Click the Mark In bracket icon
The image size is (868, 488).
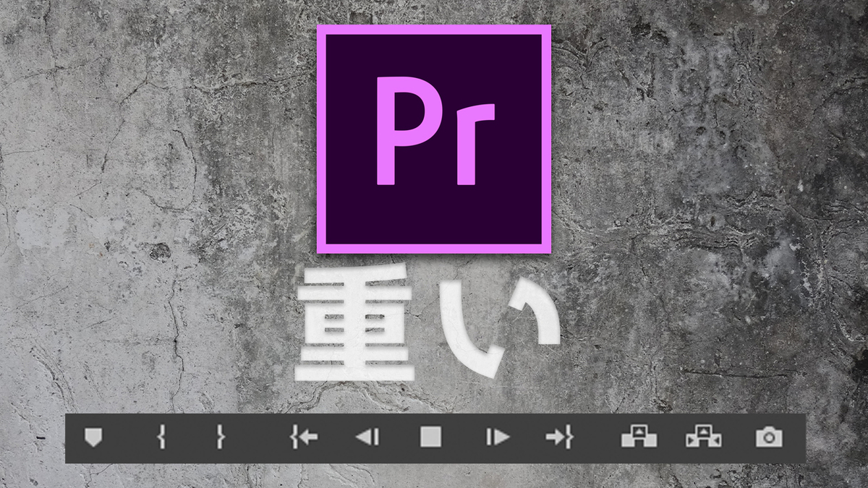coord(161,437)
